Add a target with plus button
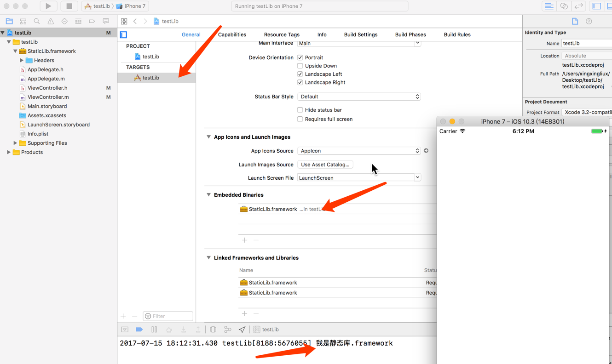The height and width of the screenshot is (364, 612). point(123,316)
